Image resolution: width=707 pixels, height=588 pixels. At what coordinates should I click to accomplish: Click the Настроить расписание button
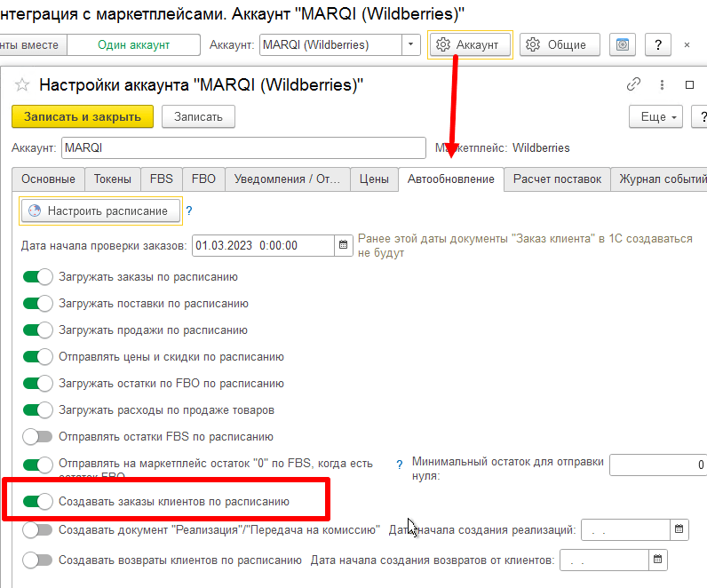click(99, 211)
